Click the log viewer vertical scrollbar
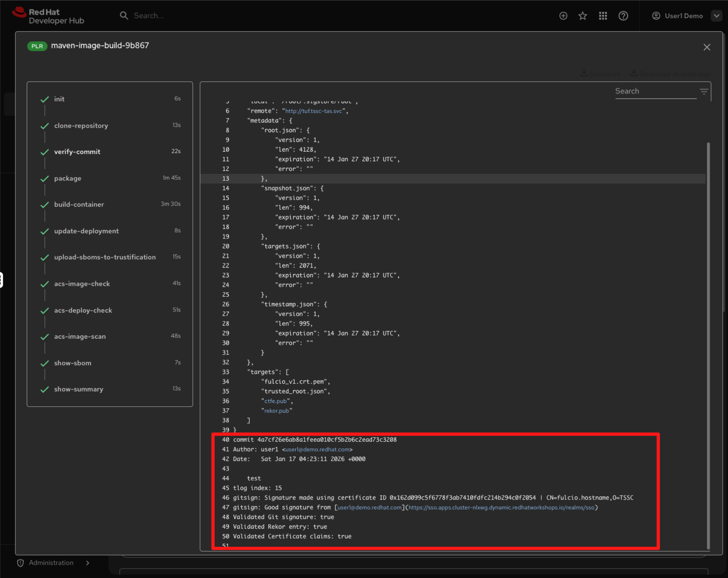This screenshot has height=578, width=728. 708,323
